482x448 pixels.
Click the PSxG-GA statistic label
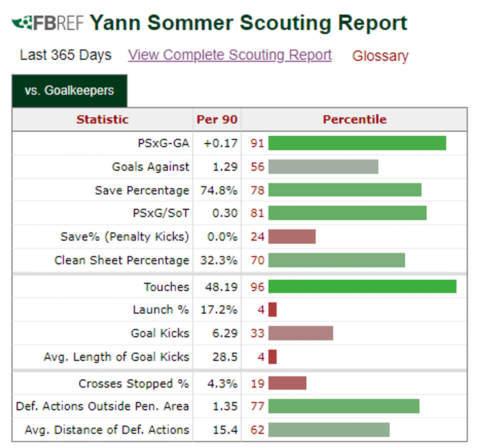[x=163, y=143]
